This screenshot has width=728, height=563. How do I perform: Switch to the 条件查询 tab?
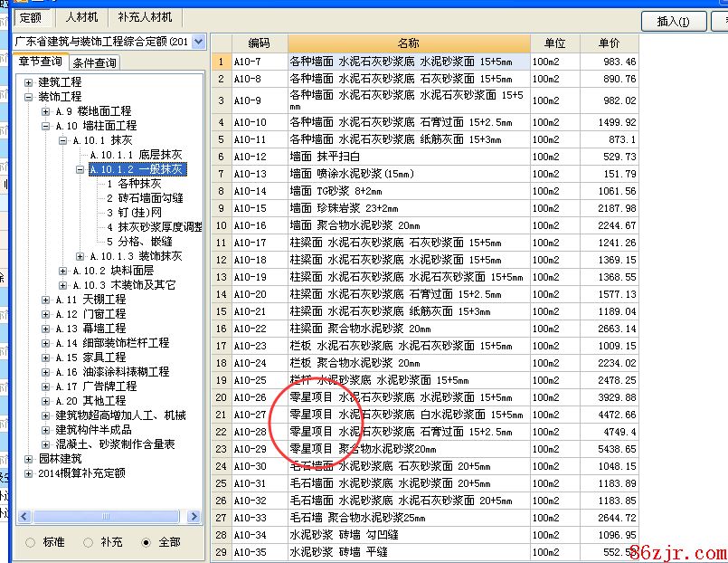(95, 62)
